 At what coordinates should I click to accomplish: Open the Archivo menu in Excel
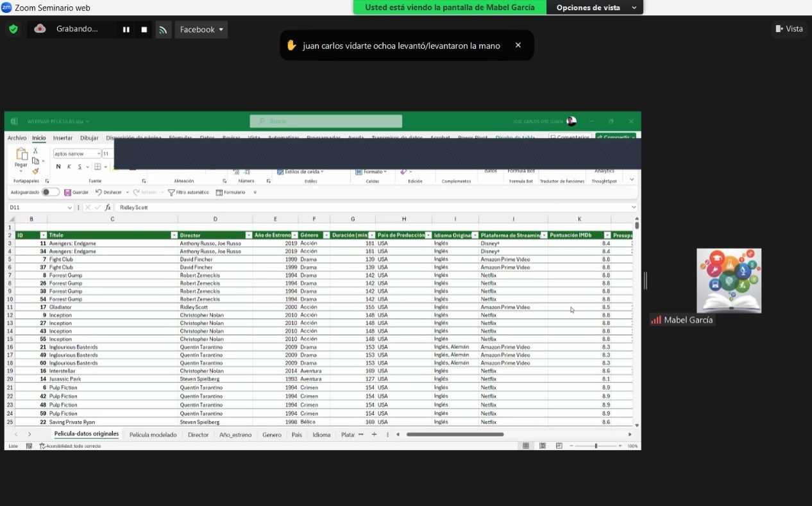(x=17, y=138)
